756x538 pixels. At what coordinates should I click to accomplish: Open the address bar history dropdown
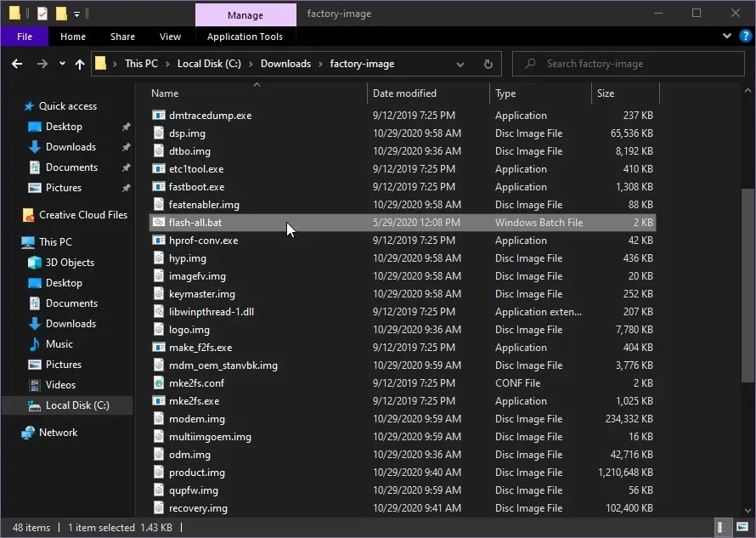pyautogui.click(x=460, y=64)
